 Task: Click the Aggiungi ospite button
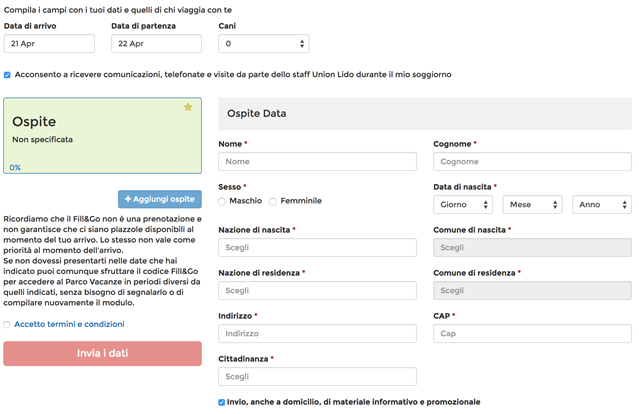click(x=160, y=199)
